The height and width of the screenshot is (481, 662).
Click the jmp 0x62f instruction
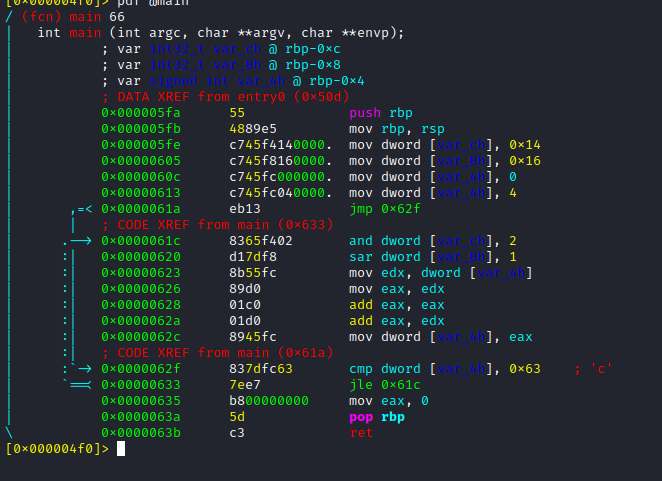pos(383,209)
